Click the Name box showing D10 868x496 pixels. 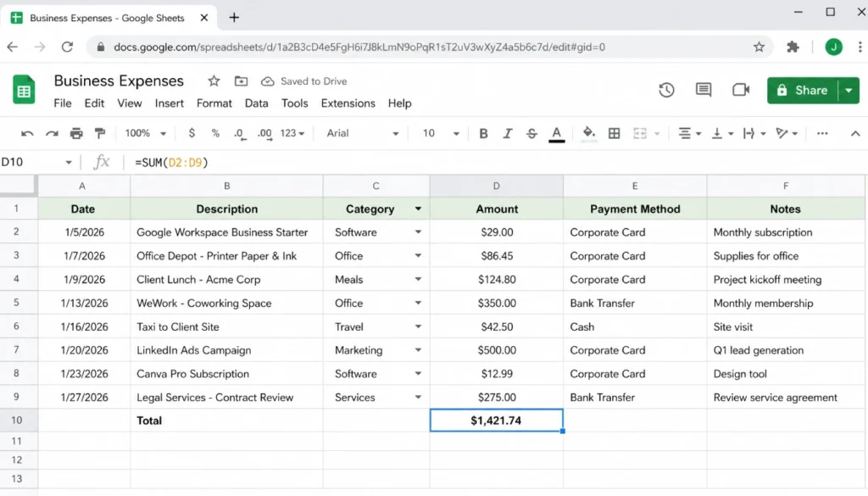pyautogui.click(x=36, y=162)
